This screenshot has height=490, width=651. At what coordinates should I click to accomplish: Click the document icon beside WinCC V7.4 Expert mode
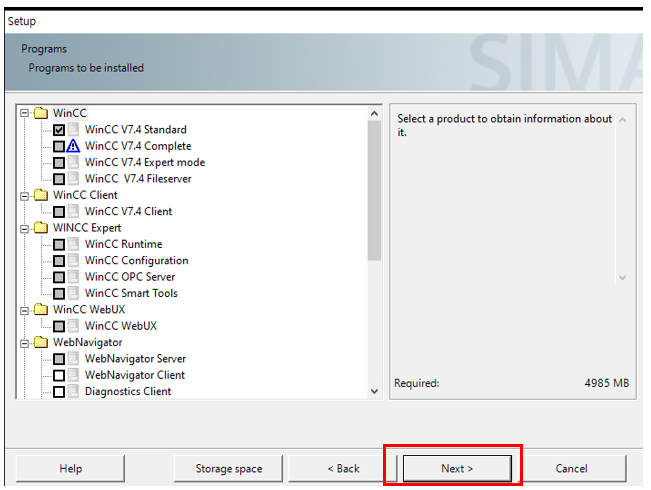click(x=73, y=162)
